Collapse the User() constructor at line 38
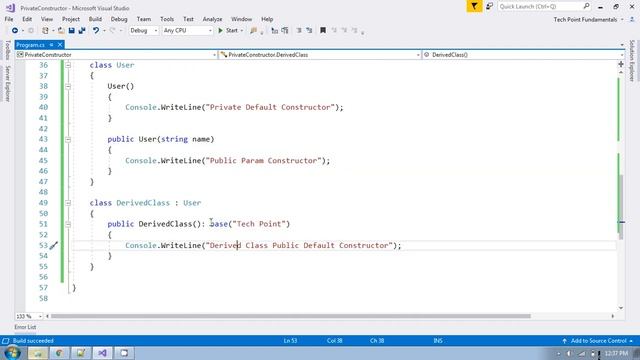The image size is (640, 360). [68, 87]
